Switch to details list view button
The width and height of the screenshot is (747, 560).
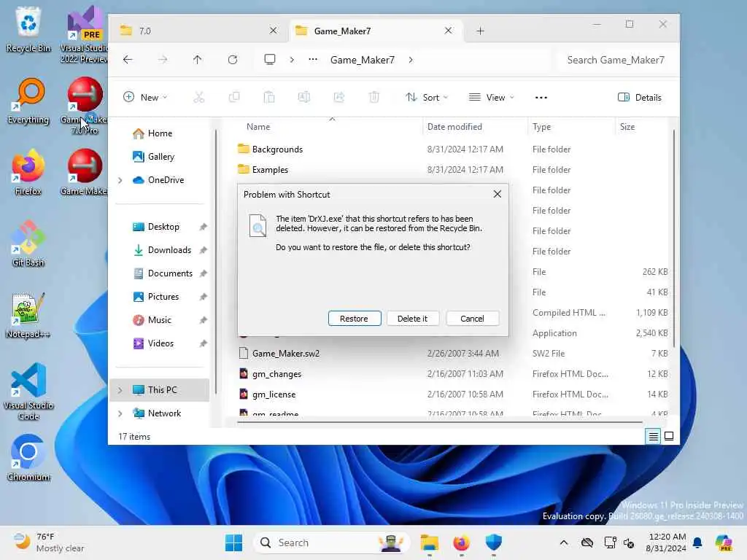click(653, 436)
